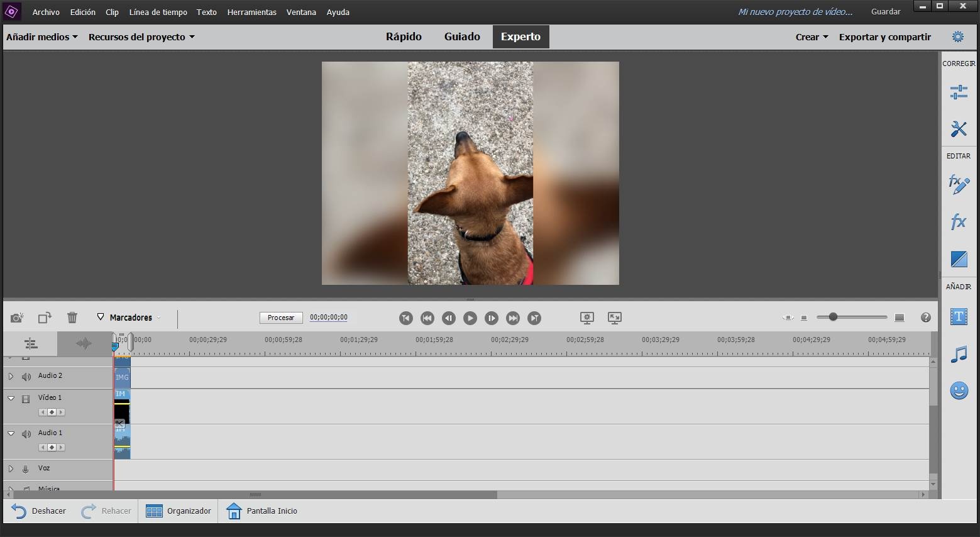Viewport: 980px width, 537px height.
Task: Open the Tools wrench panel
Action: point(958,129)
